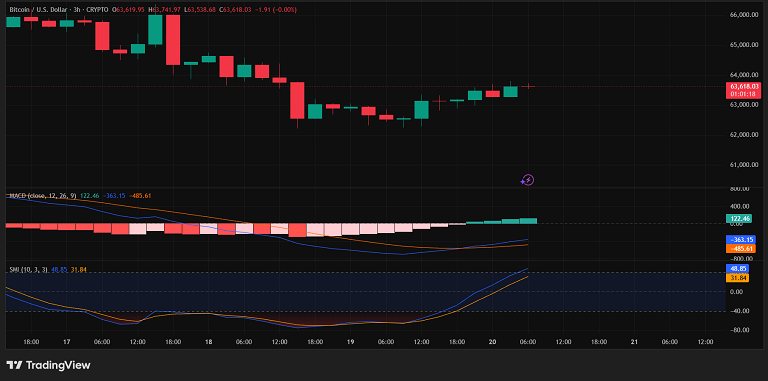Click the -40.00 SMI axis label
Image resolution: width=768 pixels, height=381 pixels.
click(x=739, y=311)
